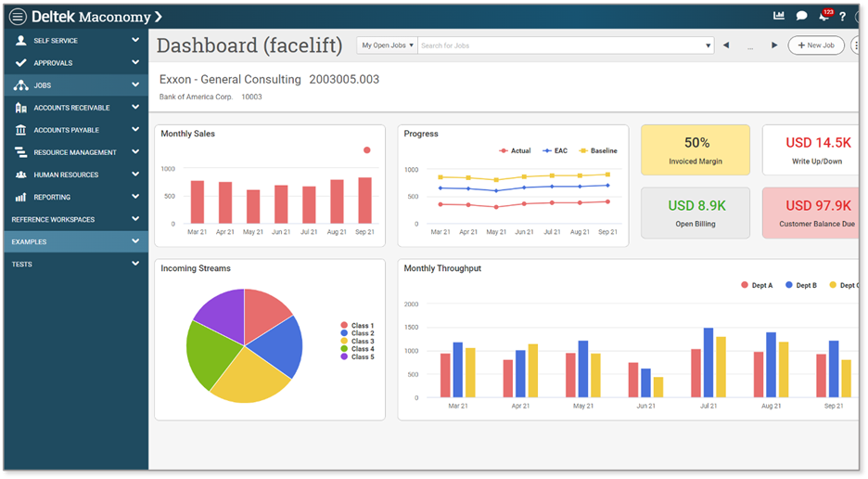Expand the Self Service menu chevron
868x479 pixels.
tap(135, 40)
